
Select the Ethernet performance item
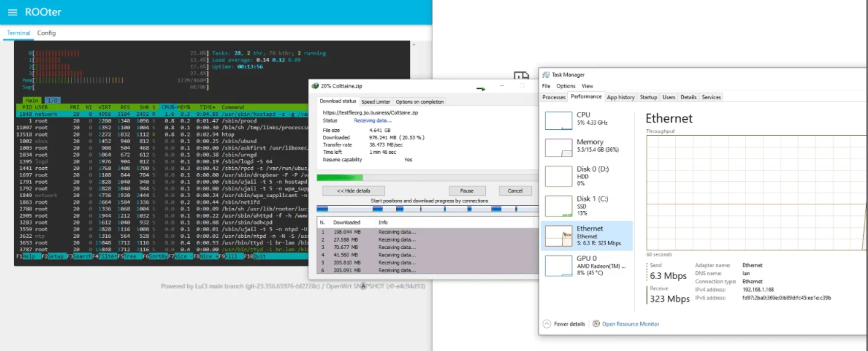[587, 235]
